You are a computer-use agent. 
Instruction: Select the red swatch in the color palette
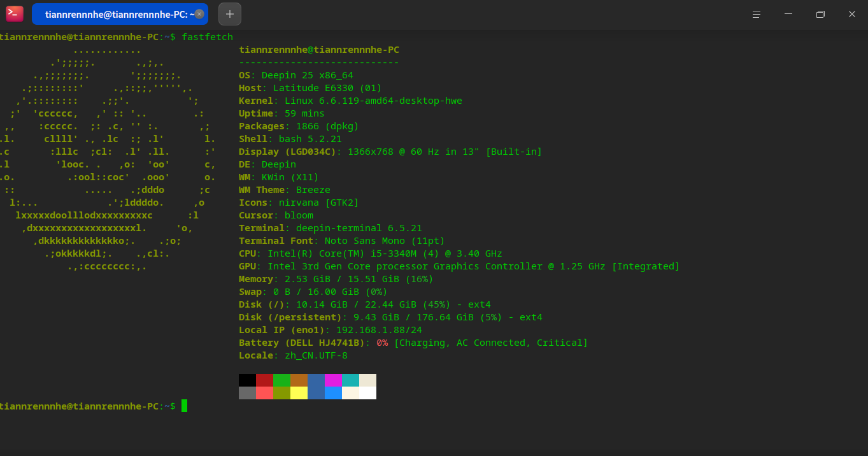pyautogui.click(x=264, y=380)
